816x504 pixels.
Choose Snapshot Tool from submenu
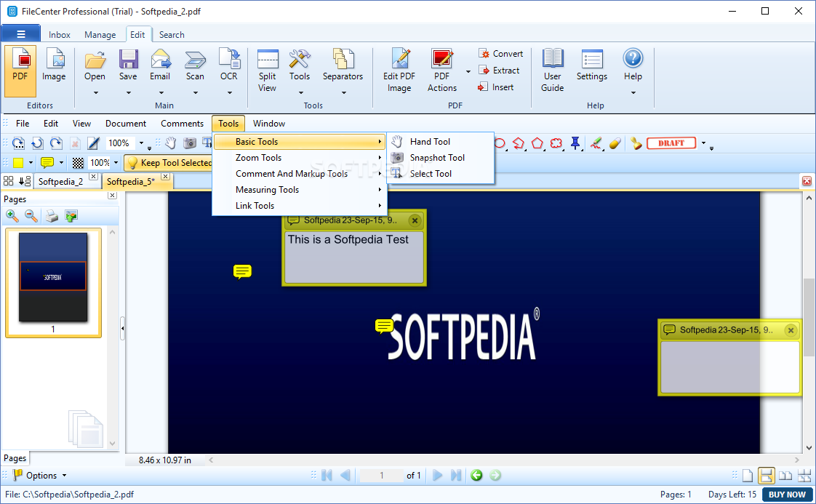440,158
